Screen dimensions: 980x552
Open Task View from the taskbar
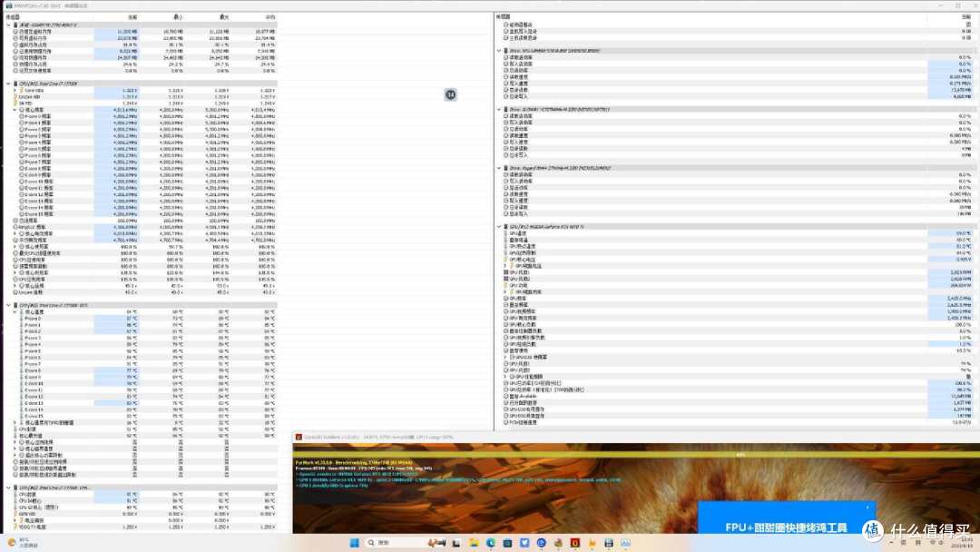coord(456,543)
